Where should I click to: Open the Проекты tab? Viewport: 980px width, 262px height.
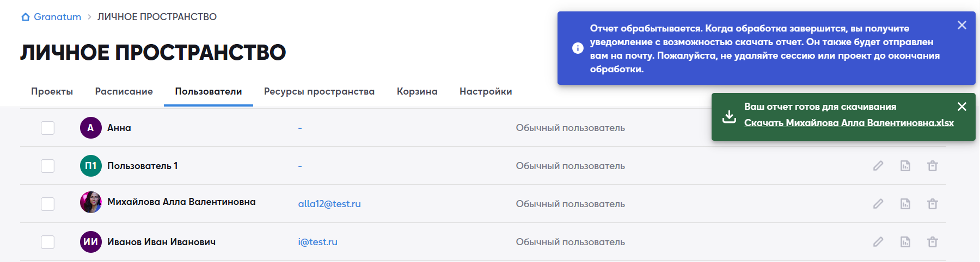pyautogui.click(x=52, y=91)
